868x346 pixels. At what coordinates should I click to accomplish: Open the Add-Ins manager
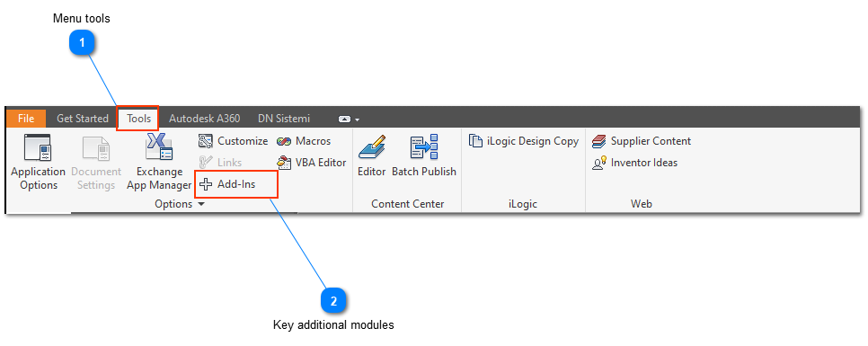[x=227, y=184]
